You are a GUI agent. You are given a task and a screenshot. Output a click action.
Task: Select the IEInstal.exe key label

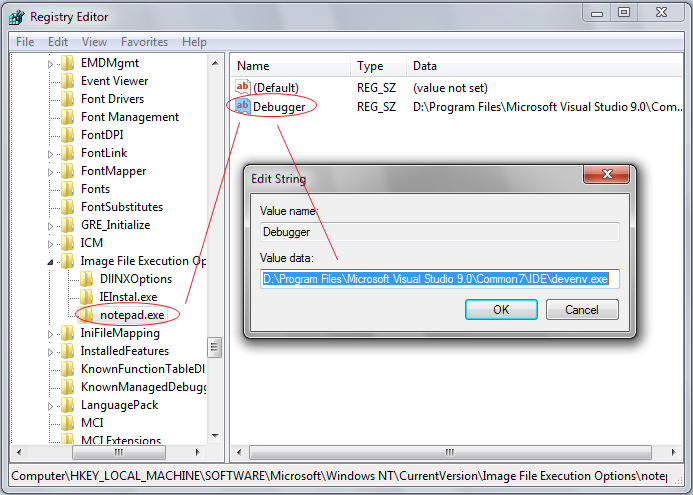point(128,297)
